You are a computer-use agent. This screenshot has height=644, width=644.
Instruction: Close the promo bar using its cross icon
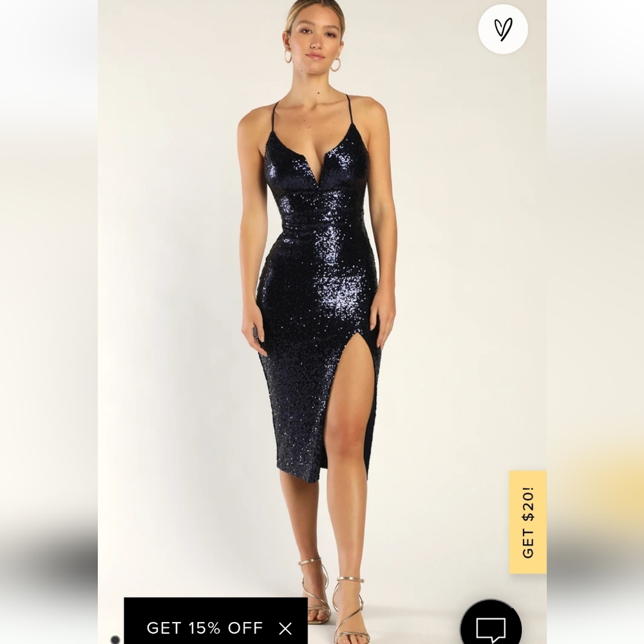(285, 628)
